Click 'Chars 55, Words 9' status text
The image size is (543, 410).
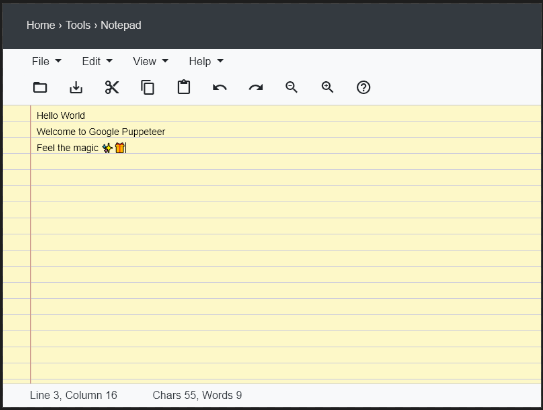pos(197,395)
